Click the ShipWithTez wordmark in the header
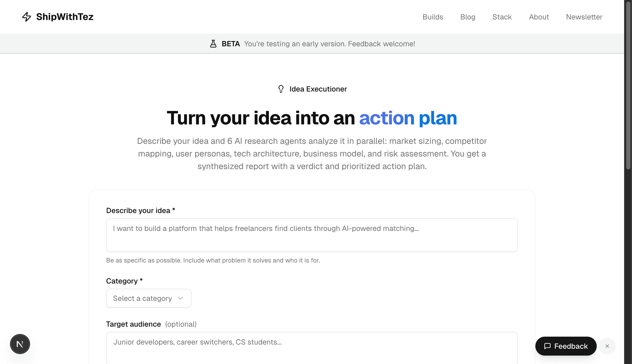Screen dimensions: 632x364 click(65, 17)
